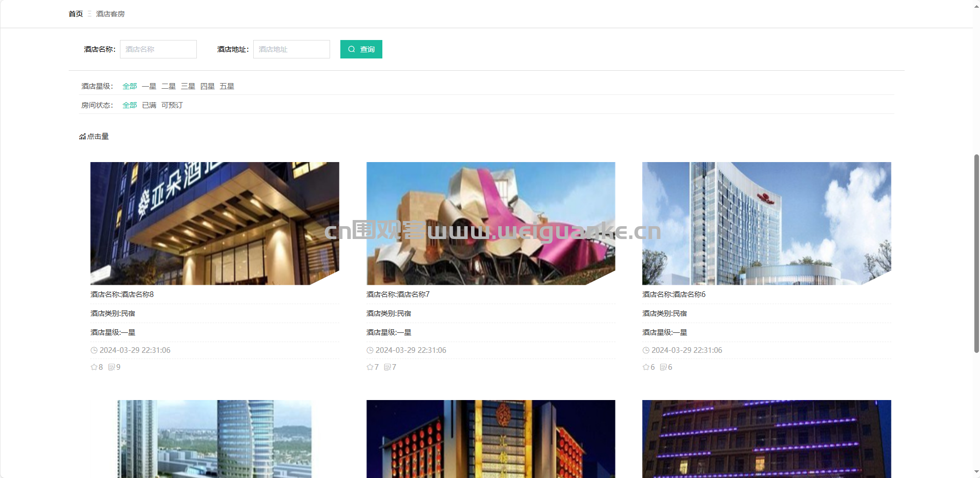Select the 五星 hotel star filter

pyautogui.click(x=227, y=86)
